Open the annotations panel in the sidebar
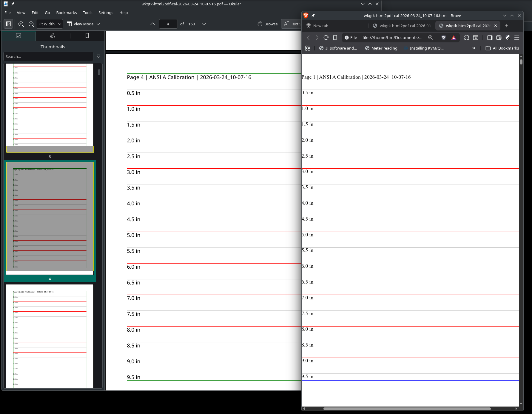The height and width of the screenshot is (414, 532). (53, 36)
